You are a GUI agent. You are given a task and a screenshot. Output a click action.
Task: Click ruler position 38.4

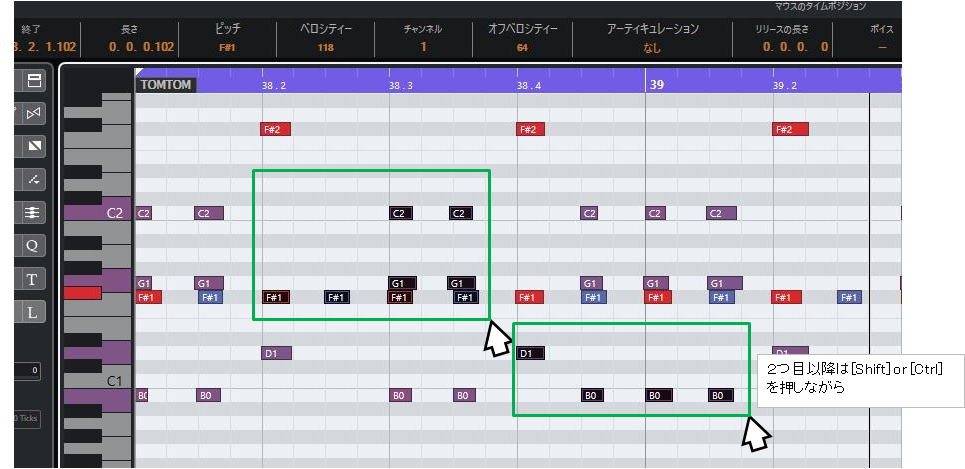click(529, 86)
